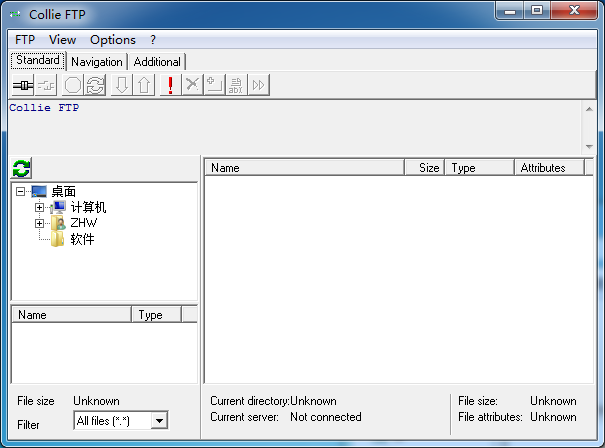Expand the ZHW tree node
605x448 pixels.
[x=39, y=223]
